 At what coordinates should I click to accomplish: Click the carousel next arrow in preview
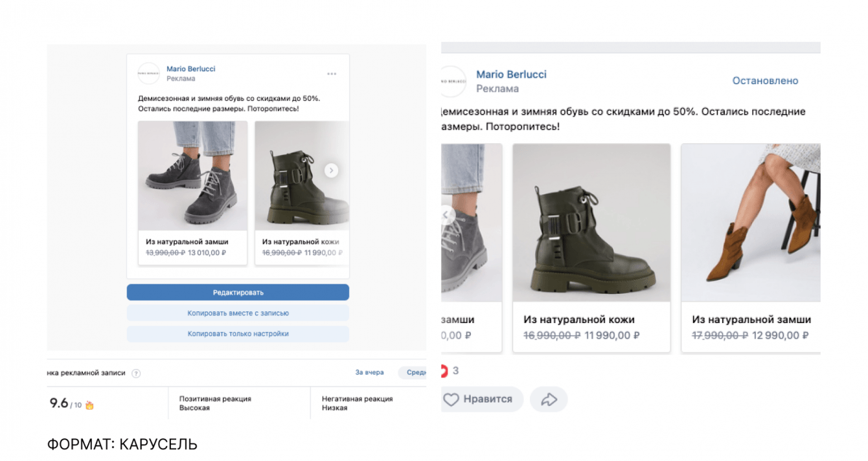click(x=331, y=170)
